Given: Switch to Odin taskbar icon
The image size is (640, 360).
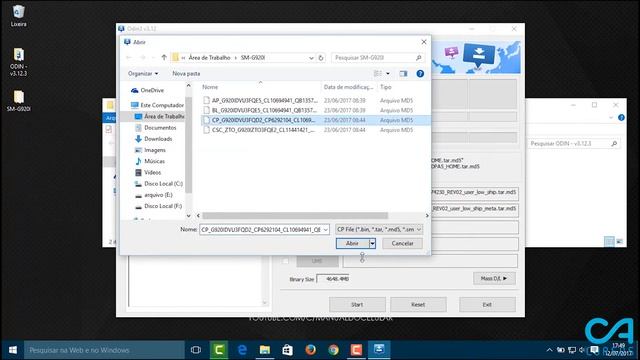Looking at the screenshot, I should pos(379,350).
